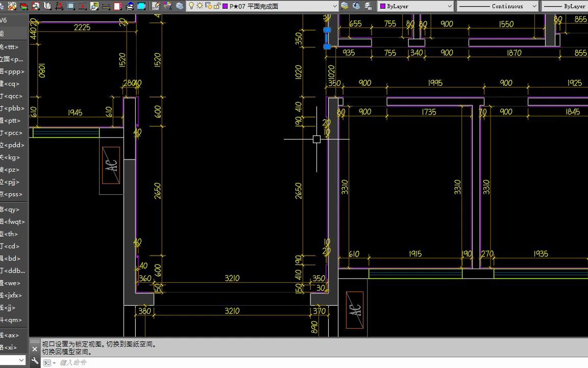Expand the ByLayer color dropdown
The width and height of the screenshot is (588, 368).
416,6
